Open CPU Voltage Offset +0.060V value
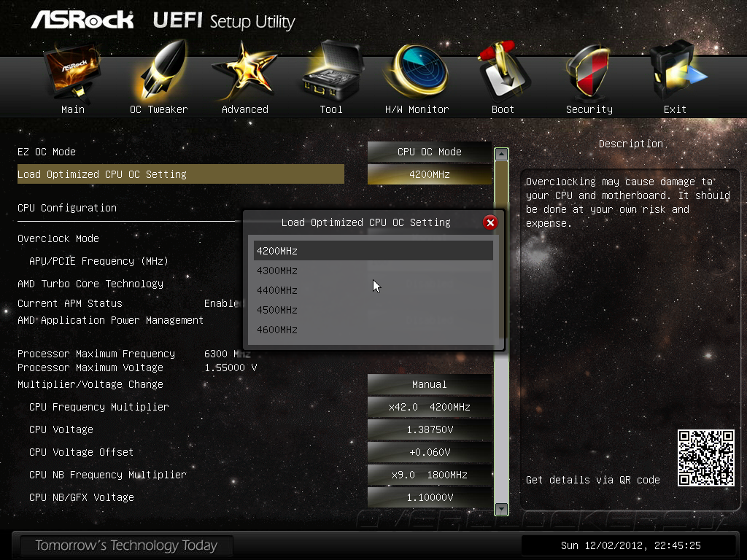747x560 pixels. tap(429, 452)
